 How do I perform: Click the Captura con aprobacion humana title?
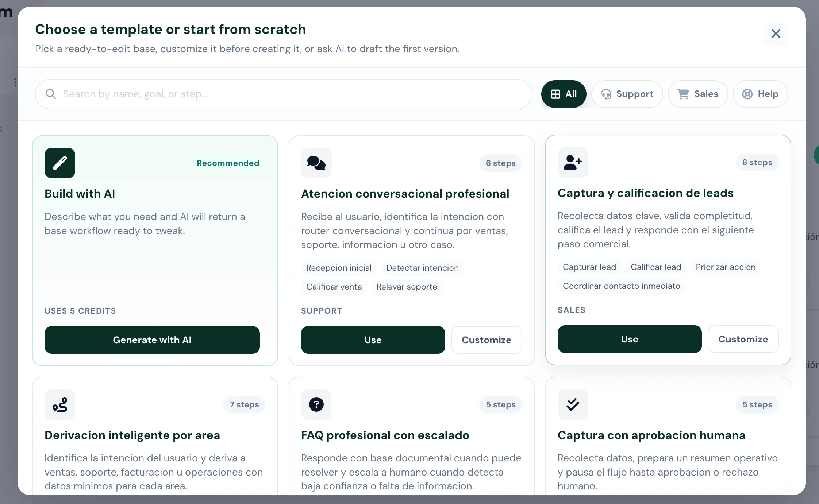tap(651, 435)
